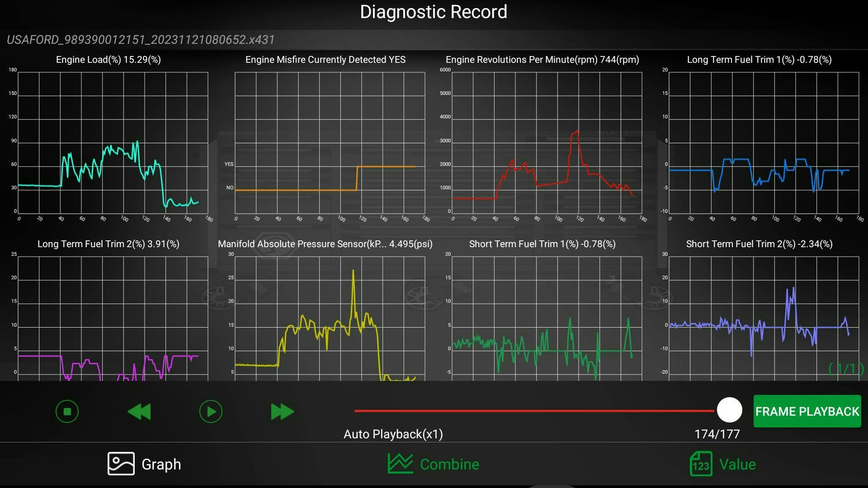Image resolution: width=868 pixels, height=488 pixels.
Task: Select the Combine chart icon
Action: (x=400, y=464)
